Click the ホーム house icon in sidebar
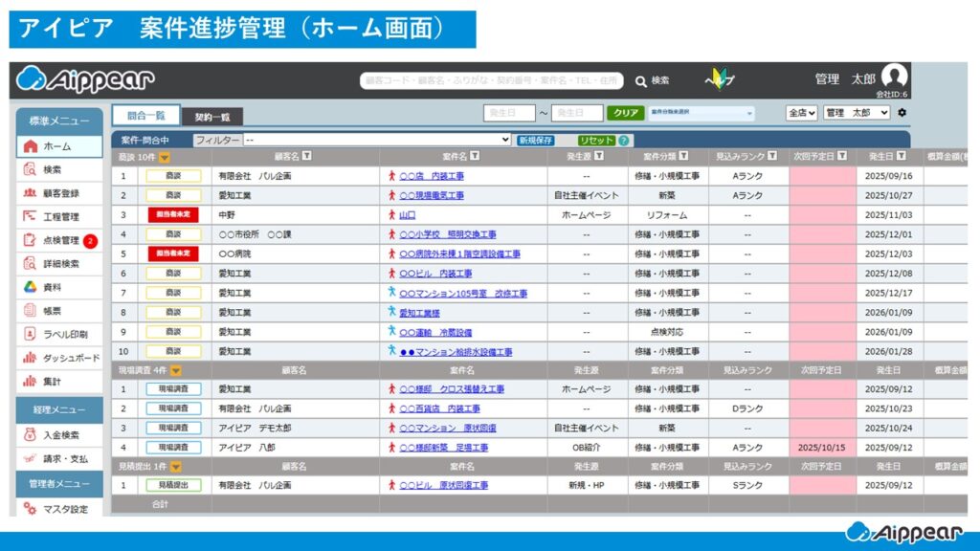The image size is (980, 551). coord(30,146)
